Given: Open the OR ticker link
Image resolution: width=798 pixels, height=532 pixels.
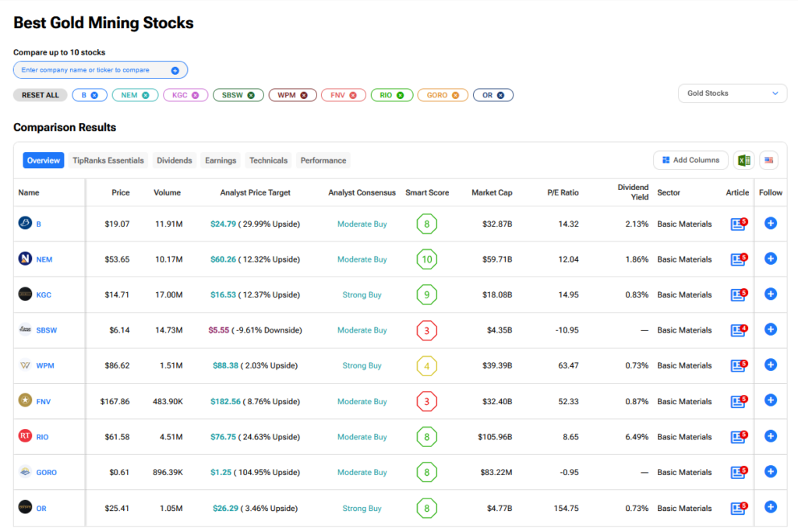Looking at the screenshot, I should coord(41,509).
